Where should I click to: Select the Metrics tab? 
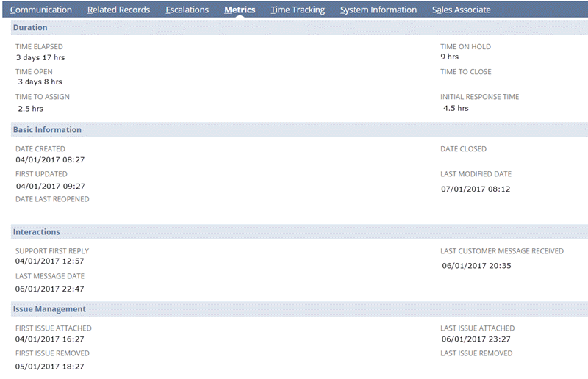coord(240,10)
